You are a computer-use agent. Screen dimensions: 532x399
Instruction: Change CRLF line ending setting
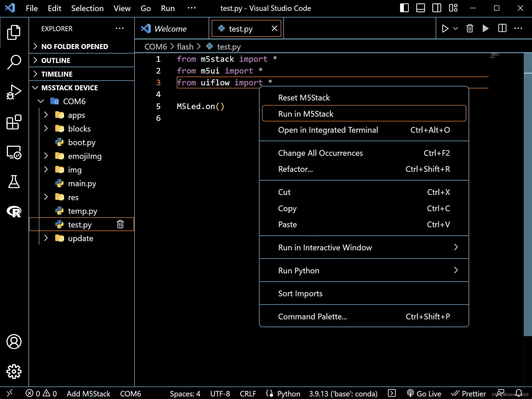point(248,394)
